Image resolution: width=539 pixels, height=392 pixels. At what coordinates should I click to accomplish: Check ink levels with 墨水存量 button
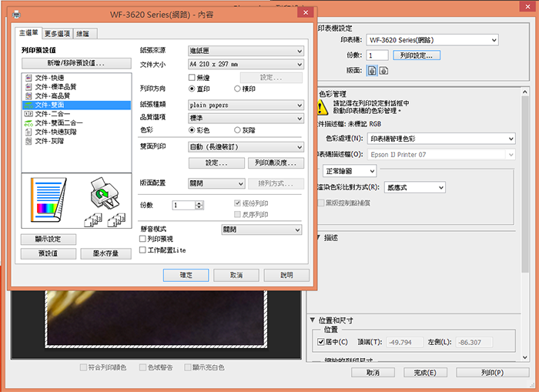pos(106,253)
